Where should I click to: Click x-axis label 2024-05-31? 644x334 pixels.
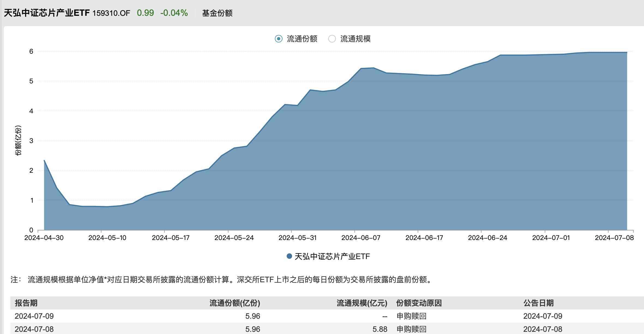(x=297, y=238)
